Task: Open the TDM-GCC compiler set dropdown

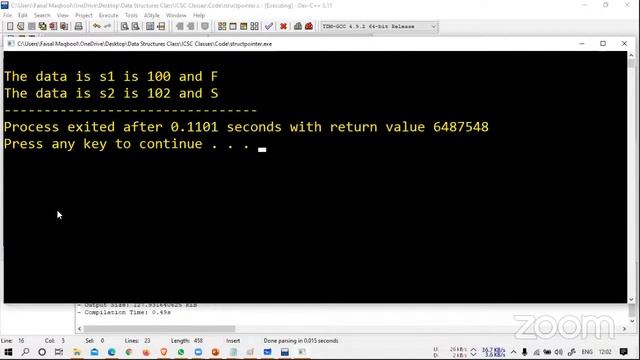Action: [x=379, y=26]
